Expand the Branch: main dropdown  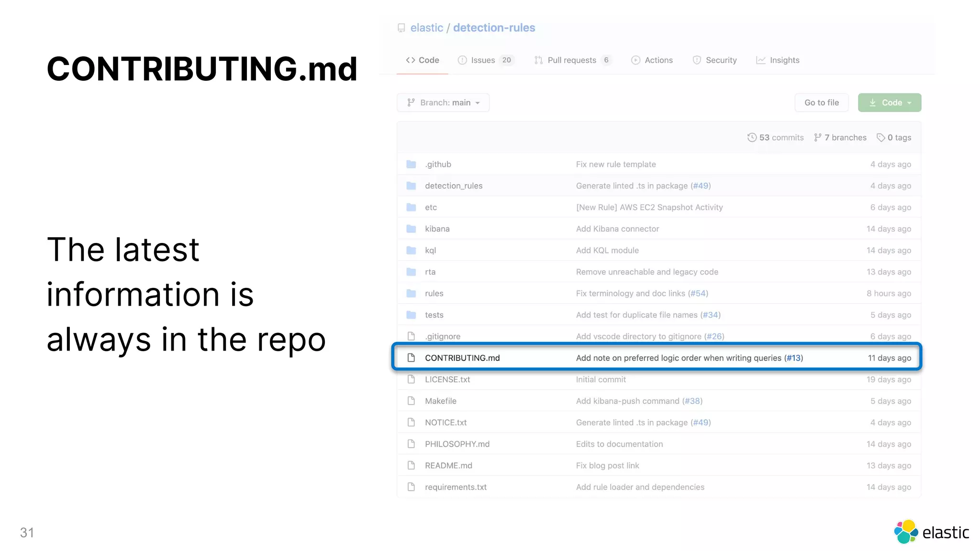click(443, 102)
